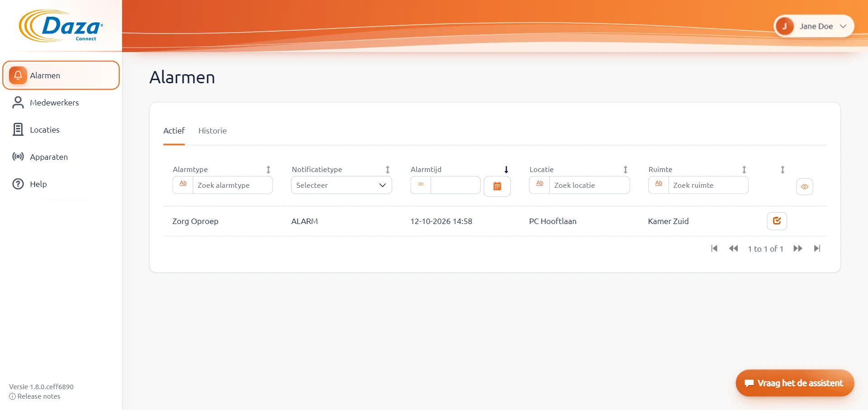Open the Alarmen sidebar item
This screenshot has height=410, width=868.
[x=61, y=75]
